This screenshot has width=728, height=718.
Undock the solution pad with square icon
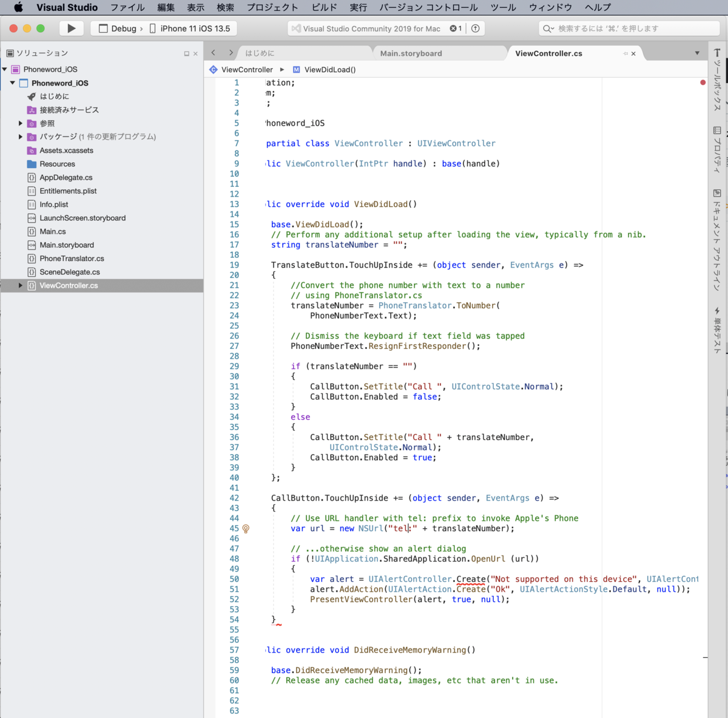(187, 53)
